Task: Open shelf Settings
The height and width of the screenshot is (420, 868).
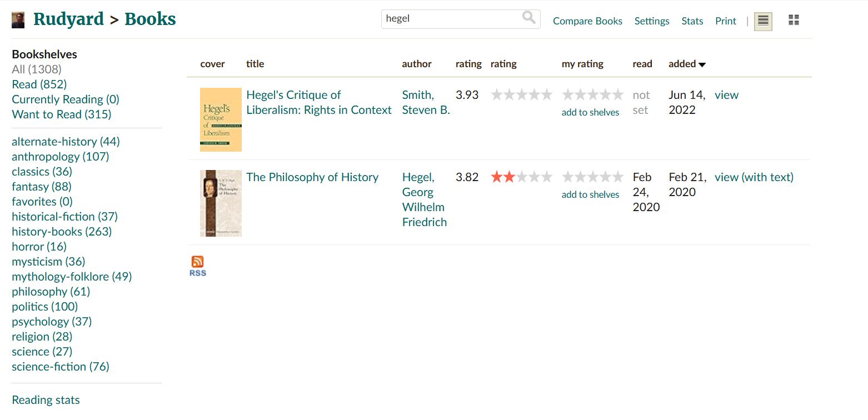Action: coord(652,21)
